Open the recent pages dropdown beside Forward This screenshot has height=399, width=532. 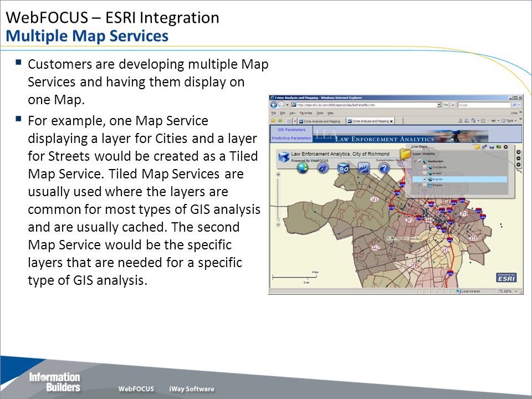tap(288, 105)
